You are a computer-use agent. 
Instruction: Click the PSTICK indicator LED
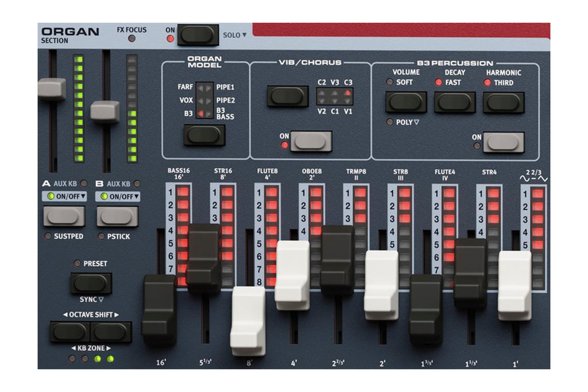101,236
